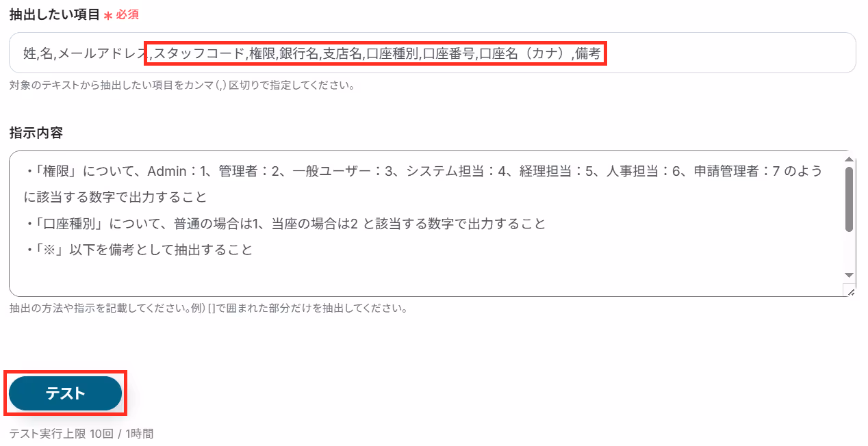Click the red asterisk required marker
868x446 pixels.
(x=108, y=15)
